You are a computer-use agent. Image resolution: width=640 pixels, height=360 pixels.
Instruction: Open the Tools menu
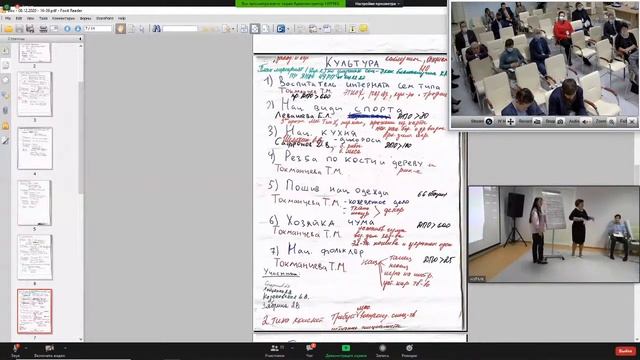(43, 18)
